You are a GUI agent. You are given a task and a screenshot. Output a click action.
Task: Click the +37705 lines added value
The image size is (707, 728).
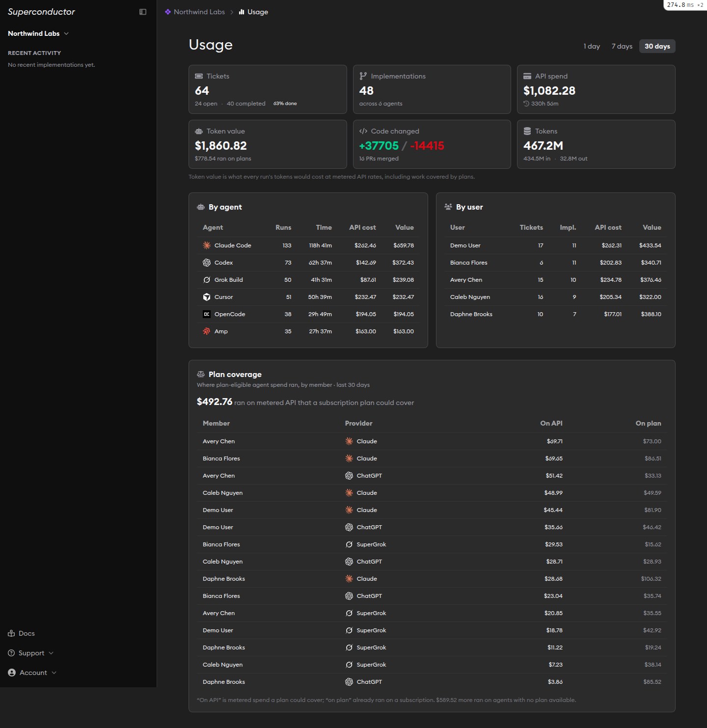tap(379, 146)
